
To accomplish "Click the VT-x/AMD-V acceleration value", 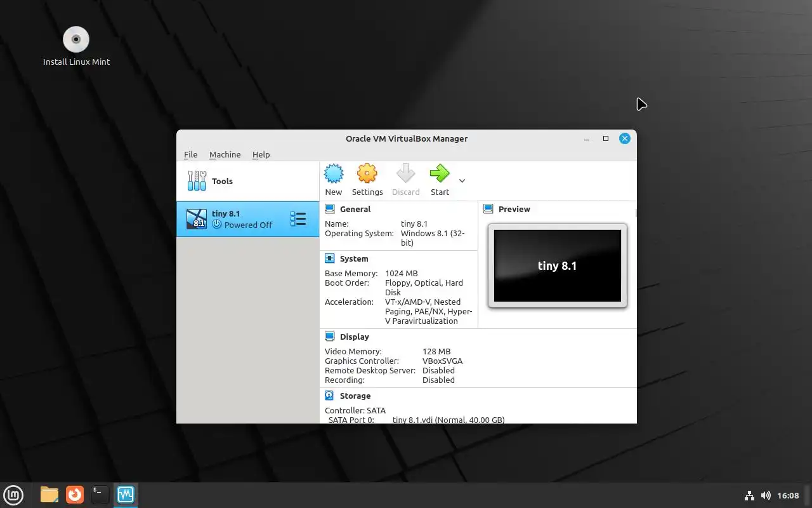I will click(x=429, y=311).
